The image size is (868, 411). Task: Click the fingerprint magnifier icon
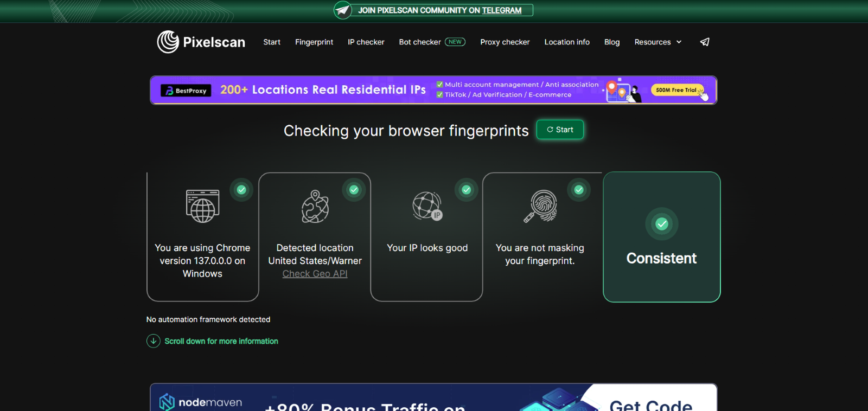tap(540, 206)
